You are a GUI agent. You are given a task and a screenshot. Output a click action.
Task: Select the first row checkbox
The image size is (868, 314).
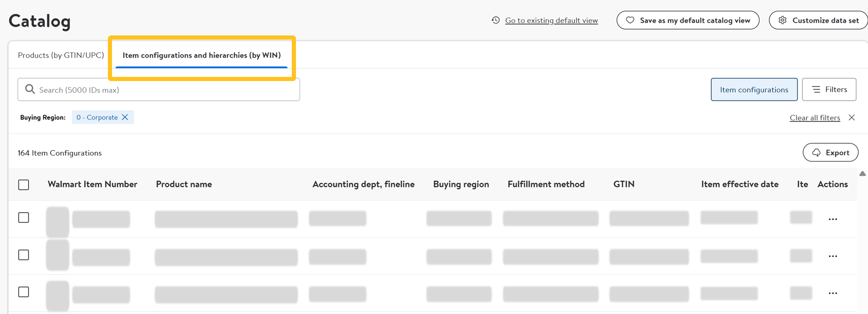coord(24,217)
